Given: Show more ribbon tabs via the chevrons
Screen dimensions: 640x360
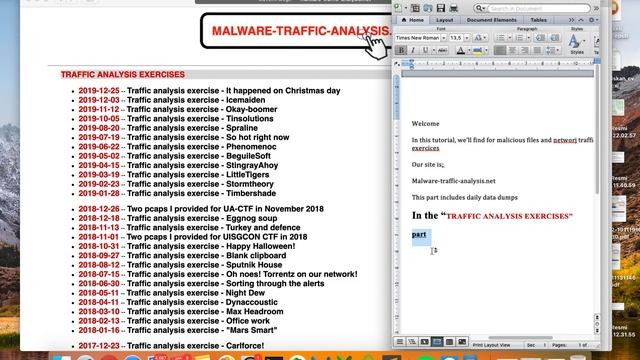Looking at the screenshot, I should coord(571,20).
